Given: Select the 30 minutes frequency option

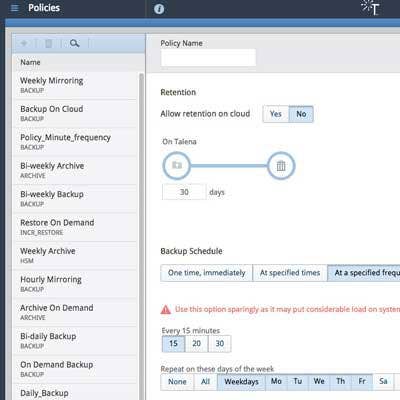Looking at the screenshot, I should [219, 344].
